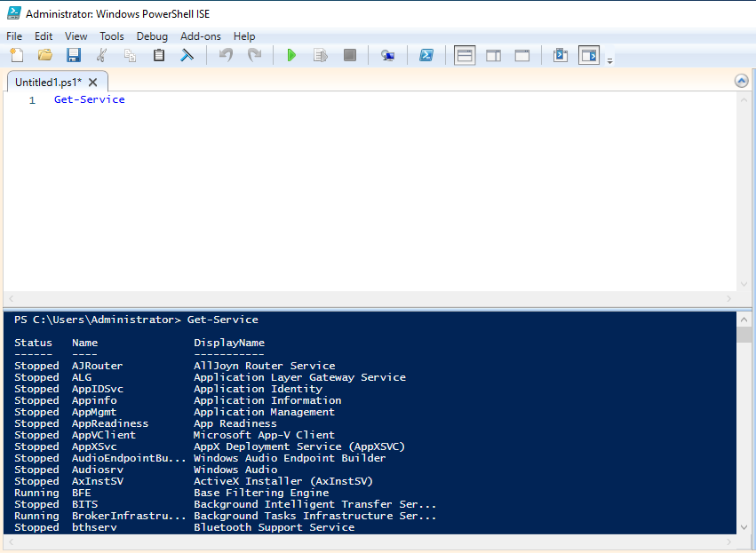Image resolution: width=756 pixels, height=553 pixels.
Task: Close the Untitled1.ps1 tab
Action: (93, 82)
